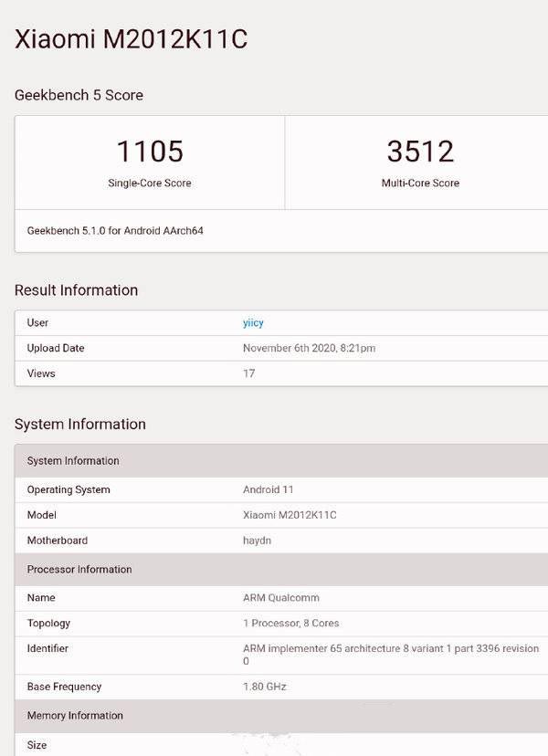Select 'Xiaomi M2012K11C' in the Model row

tap(290, 515)
